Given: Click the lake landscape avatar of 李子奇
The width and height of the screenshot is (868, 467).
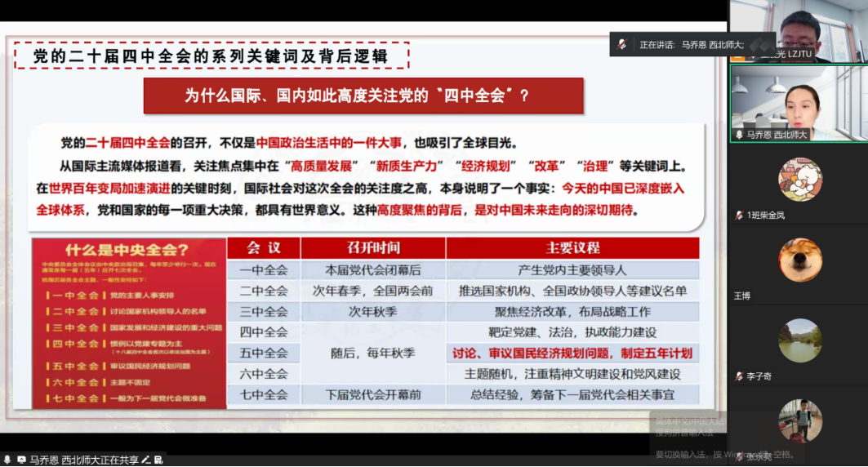Looking at the screenshot, I should (800, 340).
